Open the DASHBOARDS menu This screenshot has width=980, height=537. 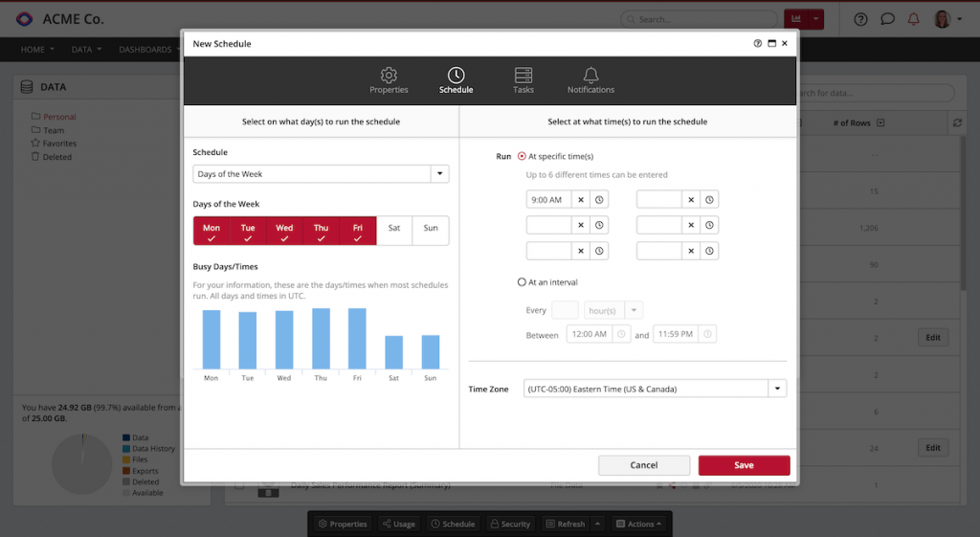point(148,50)
